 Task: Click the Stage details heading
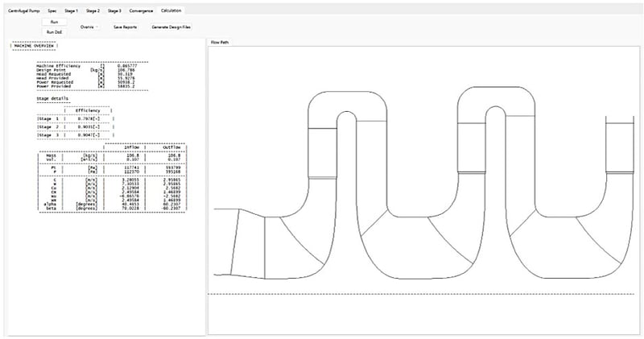pos(52,98)
